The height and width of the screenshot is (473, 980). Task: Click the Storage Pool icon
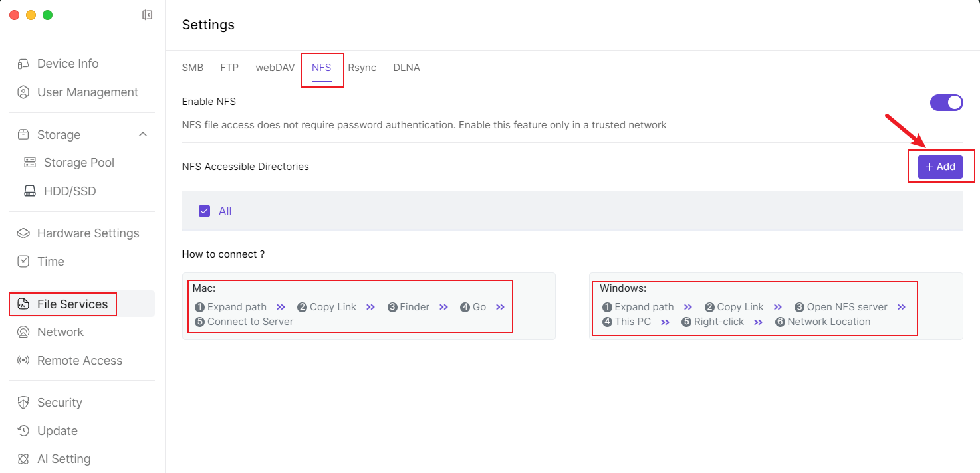pyautogui.click(x=30, y=163)
